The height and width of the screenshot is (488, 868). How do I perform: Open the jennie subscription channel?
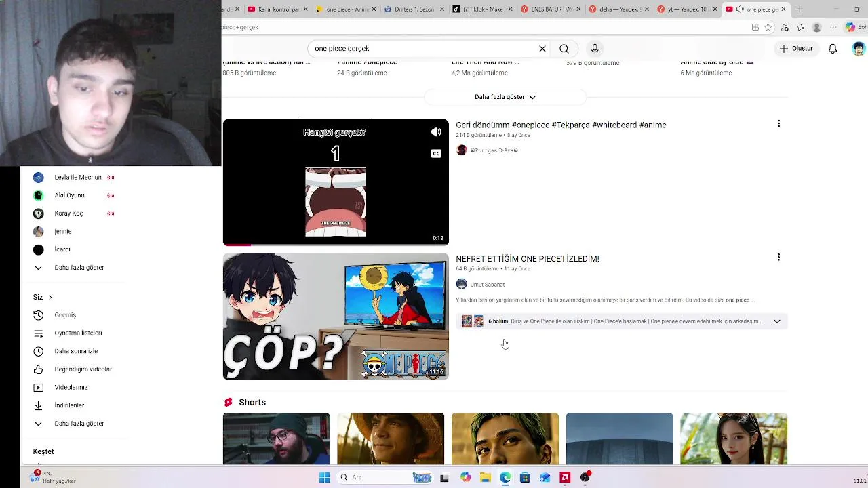(x=63, y=231)
